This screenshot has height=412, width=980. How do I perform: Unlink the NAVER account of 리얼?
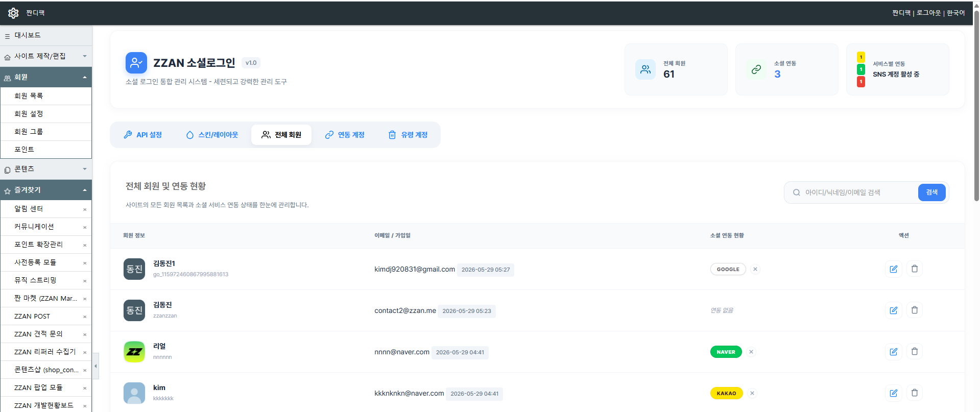coord(751,352)
